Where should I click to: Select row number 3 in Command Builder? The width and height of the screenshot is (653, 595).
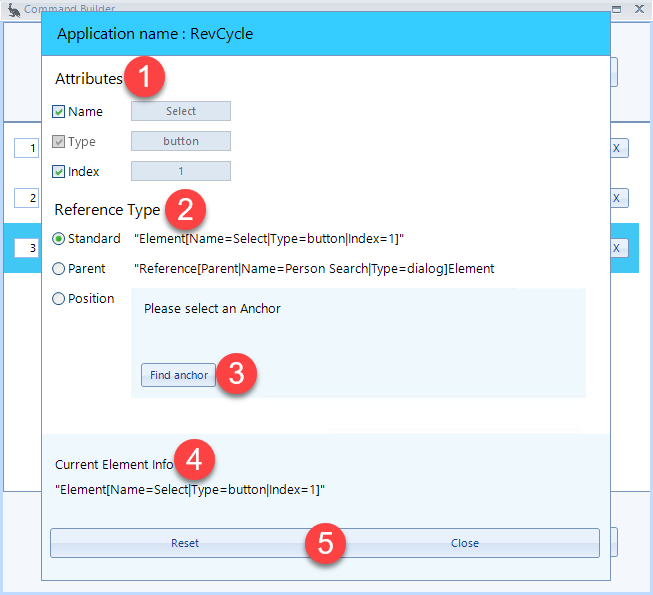[27, 248]
